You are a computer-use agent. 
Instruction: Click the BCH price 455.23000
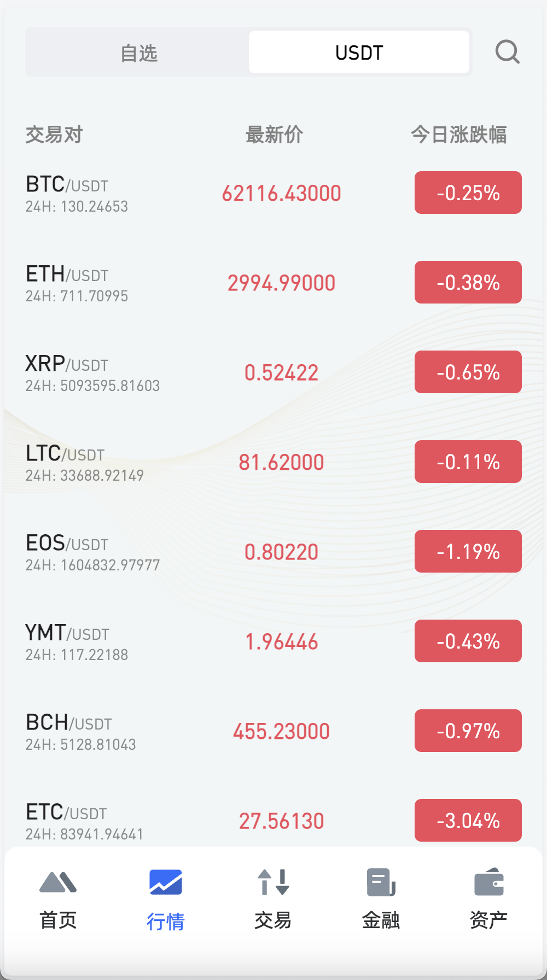tap(281, 731)
